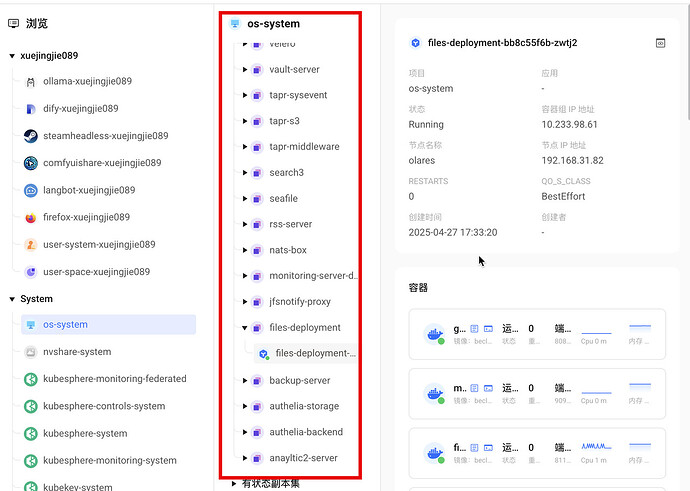Screen dimensions: 690x491
Task: Expand the authelia-storage node
Action: click(245, 407)
